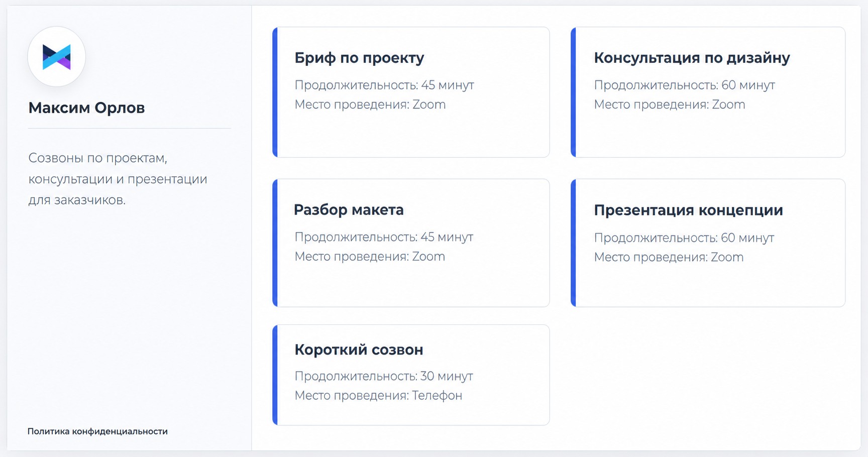
Task: Click the Максим Орлов logo avatar
Action: 57,57
